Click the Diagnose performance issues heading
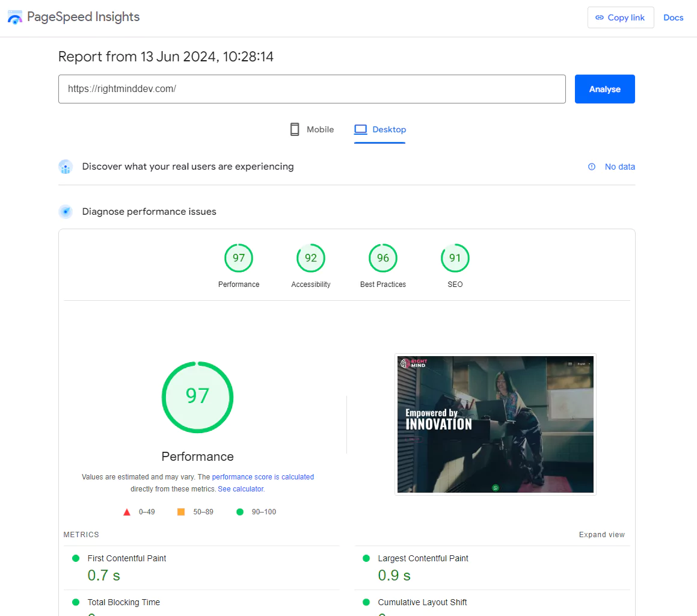Image resolution: width=697 pixels, height=616 pixels. (x=149, y=212)
